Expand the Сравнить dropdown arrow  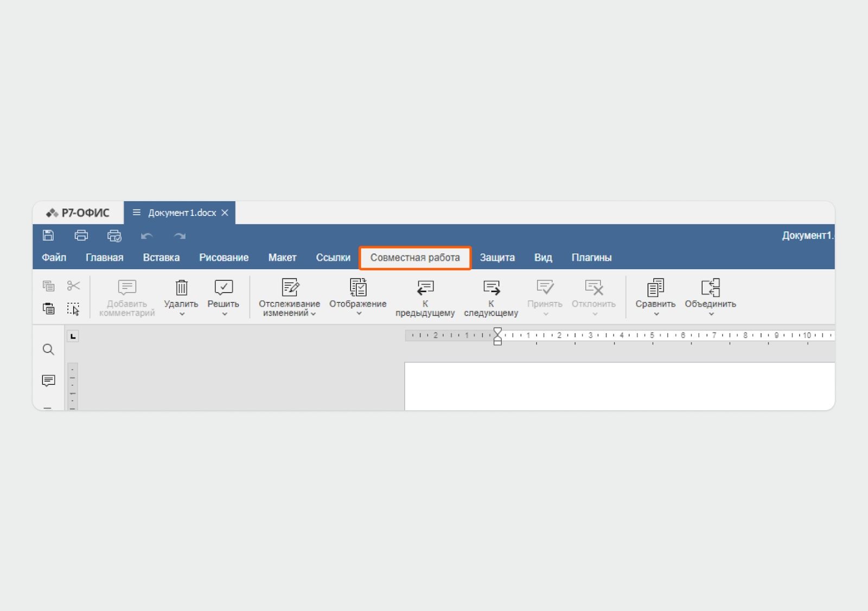[656, 314]
